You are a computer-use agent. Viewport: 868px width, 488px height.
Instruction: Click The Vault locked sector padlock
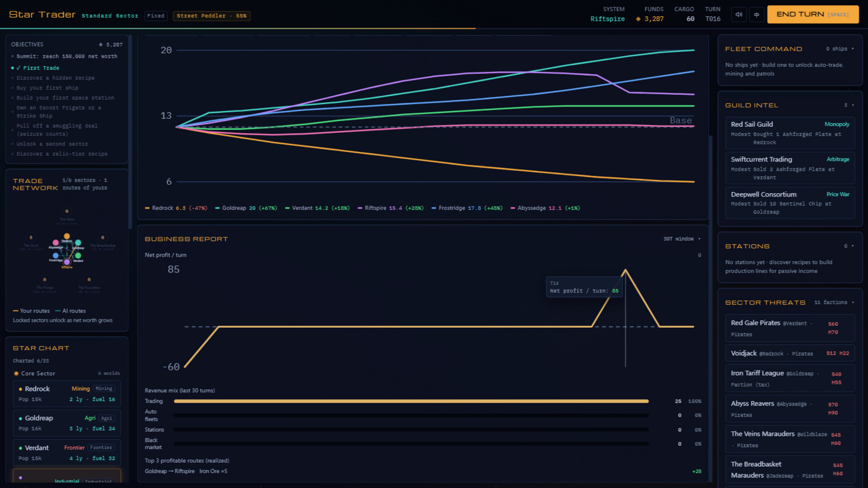click(31, 237)
